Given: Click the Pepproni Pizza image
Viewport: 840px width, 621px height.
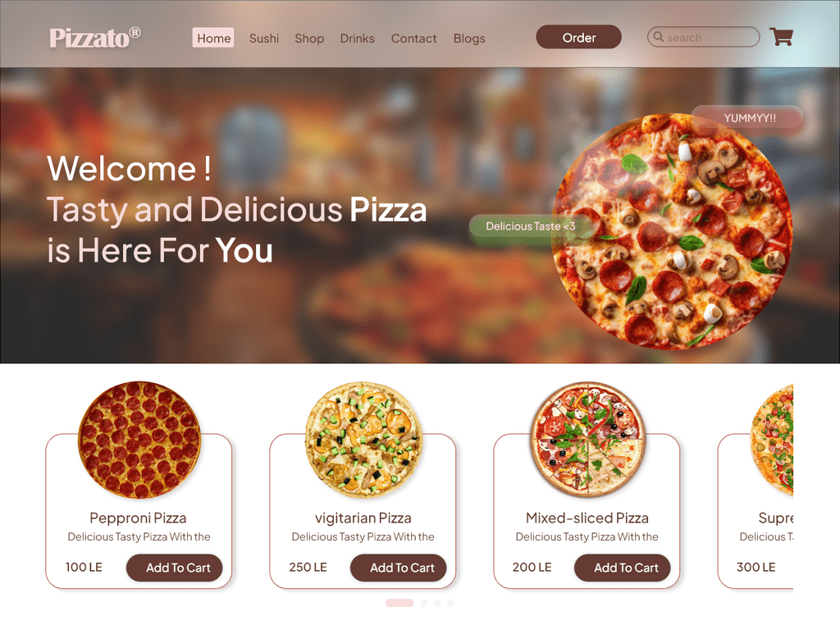Looking at the screenshot, I should [139, 440].
